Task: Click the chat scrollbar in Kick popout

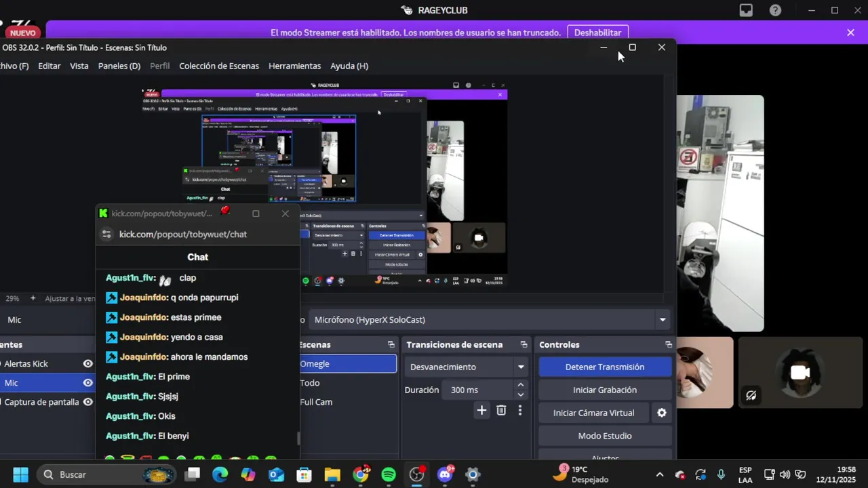Action: coord(298,439)
